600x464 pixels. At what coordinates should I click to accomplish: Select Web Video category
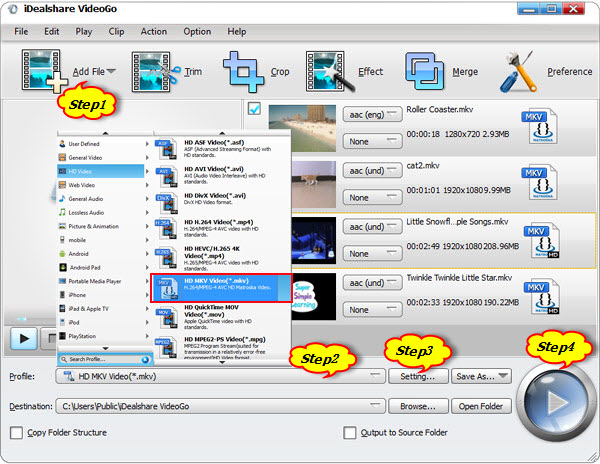103,185
